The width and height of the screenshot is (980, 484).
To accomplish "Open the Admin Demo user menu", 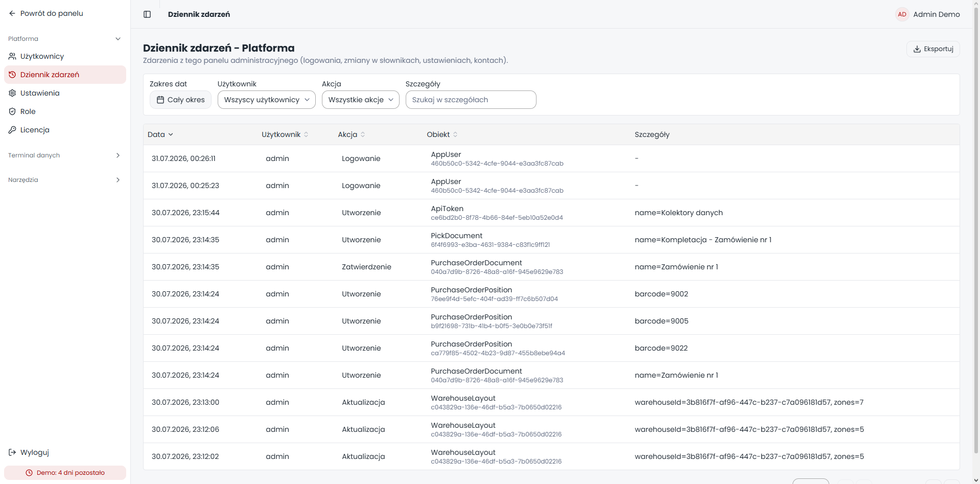I will click(928, 14).
